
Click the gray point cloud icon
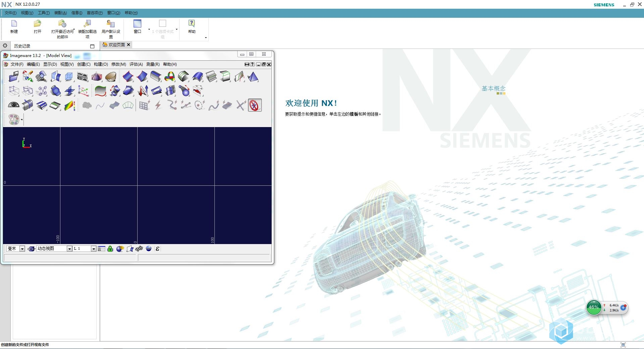[x=87, y=105]
